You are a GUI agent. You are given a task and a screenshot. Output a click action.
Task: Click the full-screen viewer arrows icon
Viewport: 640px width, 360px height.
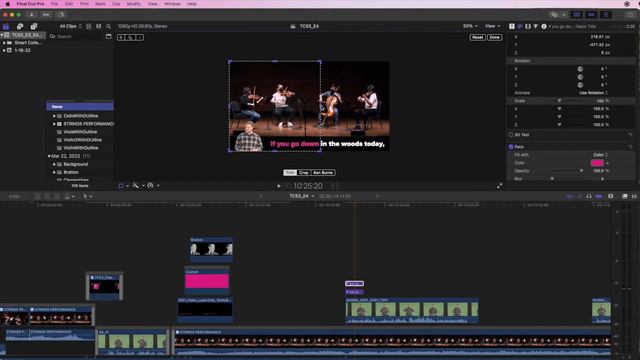click(499, 186)
